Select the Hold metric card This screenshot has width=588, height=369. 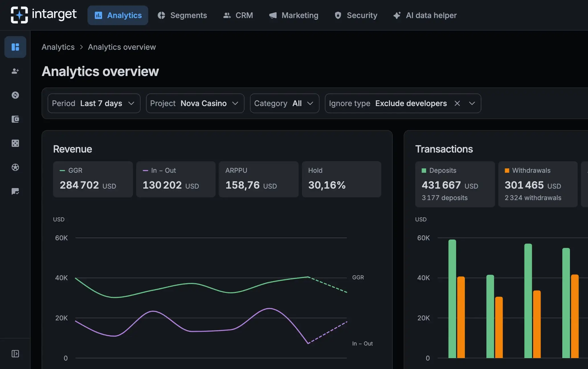[342, 179]
